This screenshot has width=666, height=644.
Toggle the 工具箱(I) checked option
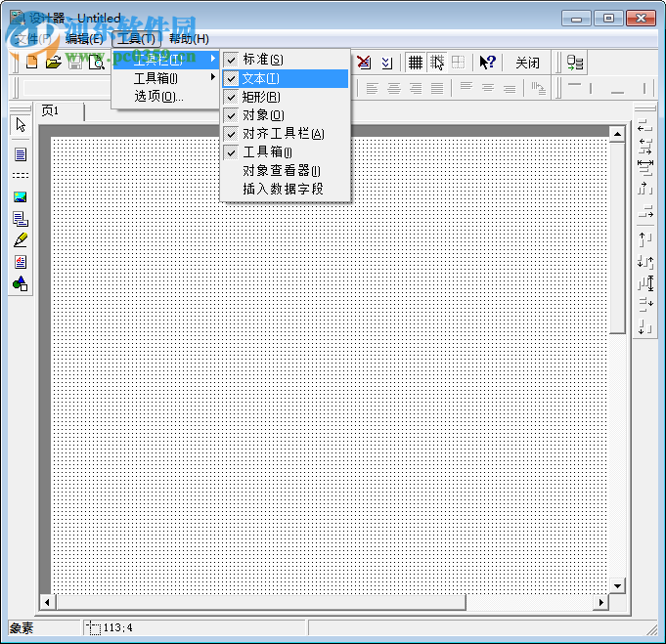286,152
